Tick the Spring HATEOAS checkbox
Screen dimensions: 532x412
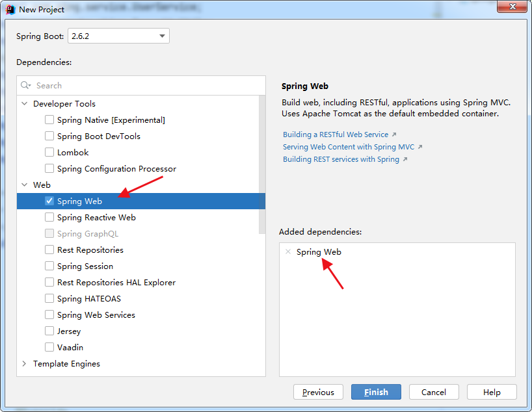point(49,299)
